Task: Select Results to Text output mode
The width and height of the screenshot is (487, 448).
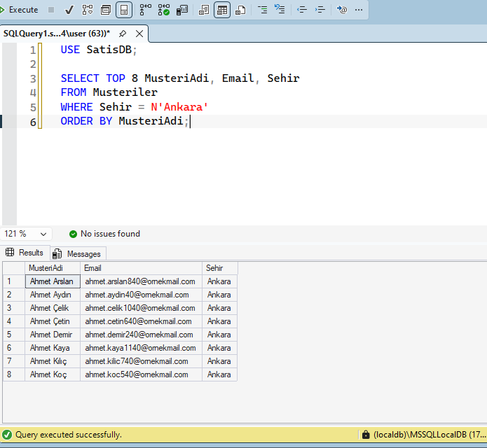Action: point(204,10)
